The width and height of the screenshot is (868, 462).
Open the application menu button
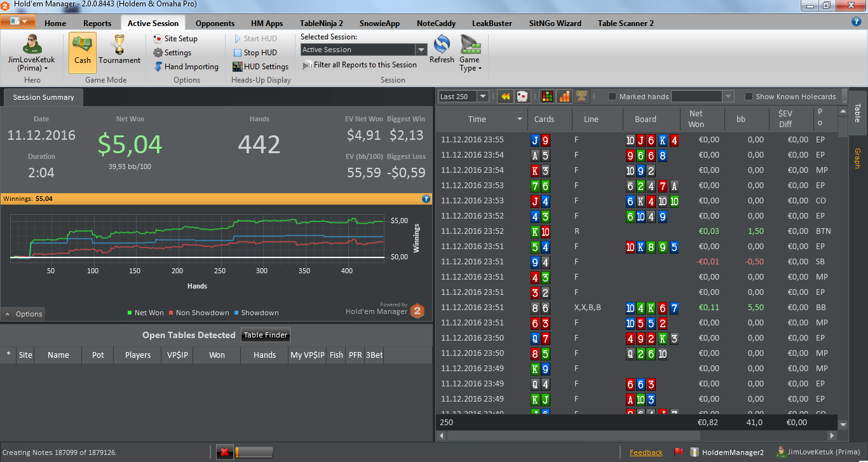17,22
